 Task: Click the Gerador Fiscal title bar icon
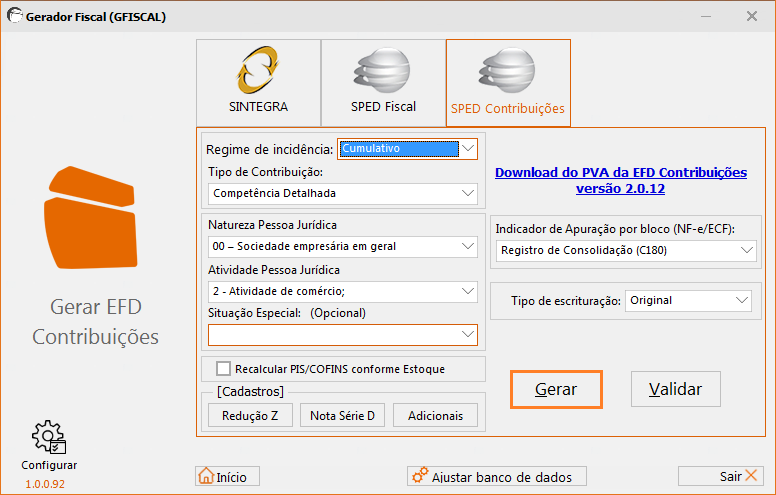(14, 16)
